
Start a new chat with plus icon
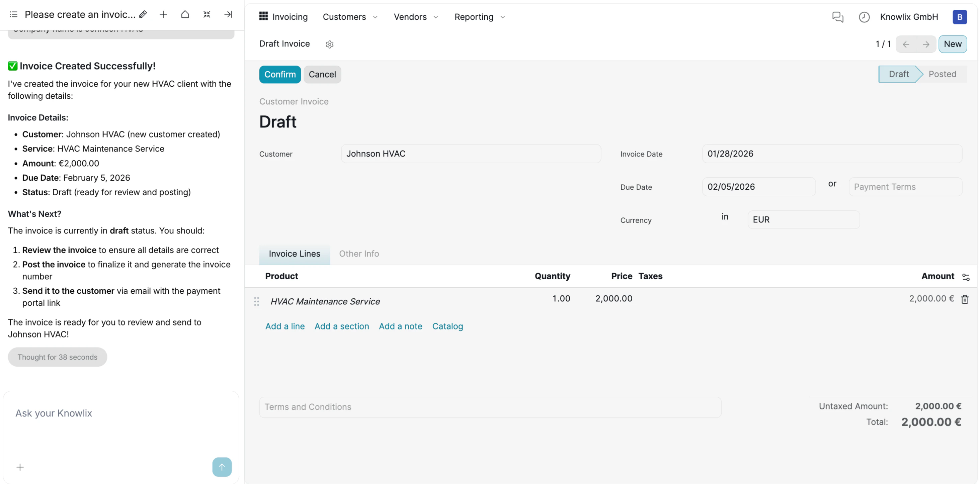tap(163, 14)
